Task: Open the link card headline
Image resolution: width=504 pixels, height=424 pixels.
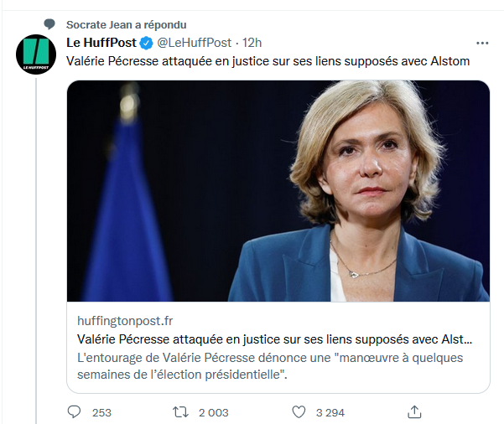Action: pos(274,339)
